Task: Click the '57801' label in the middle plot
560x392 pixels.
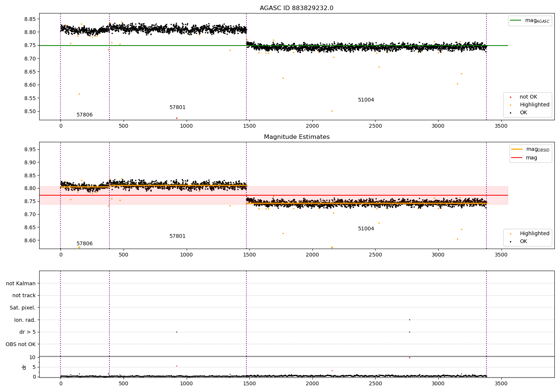Action: tap(177, 236)
